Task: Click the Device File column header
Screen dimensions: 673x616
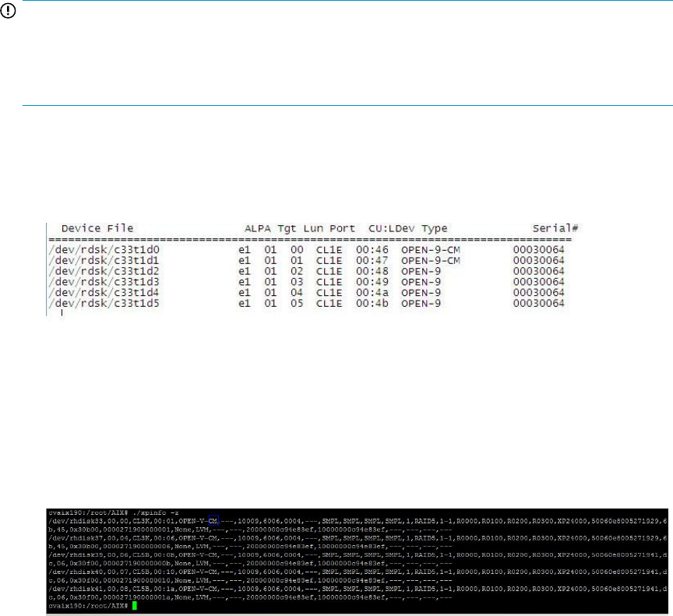Action: coord(97,228)
